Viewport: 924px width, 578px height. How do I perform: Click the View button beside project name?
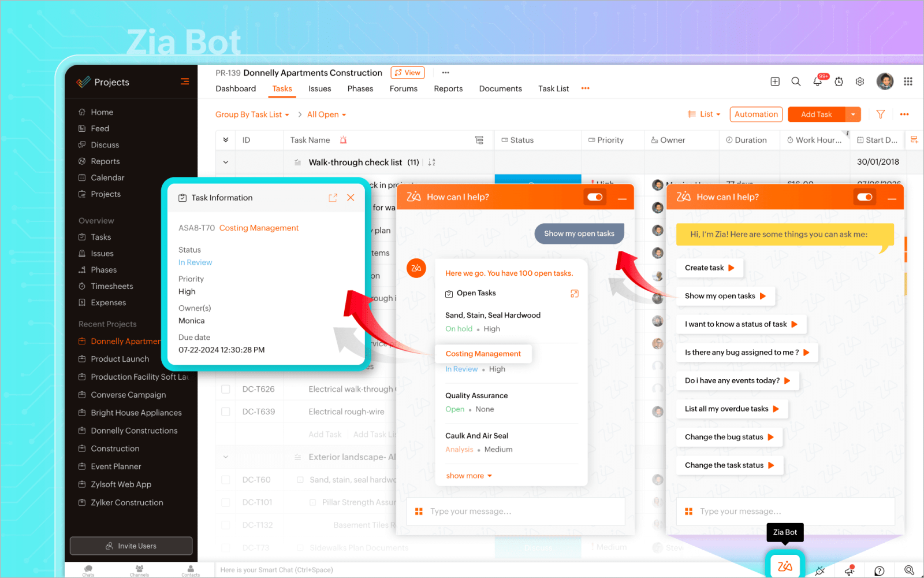(x=408, y=73)
